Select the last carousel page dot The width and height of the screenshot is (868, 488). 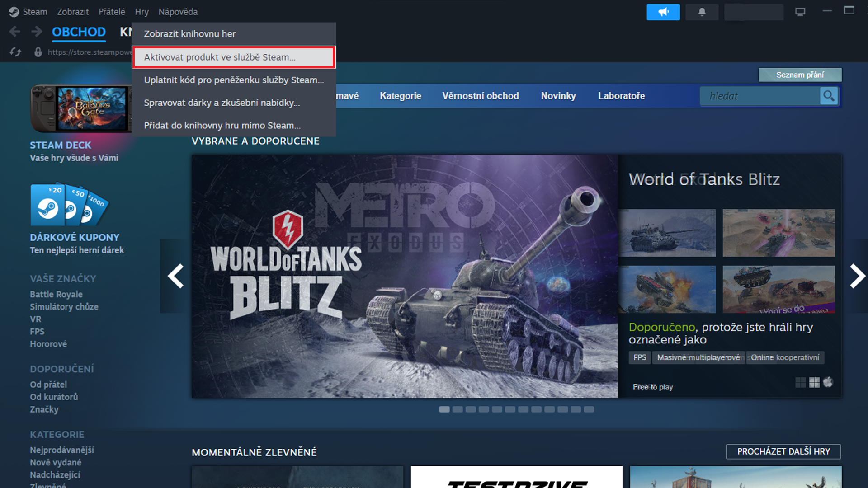[589, 409]
